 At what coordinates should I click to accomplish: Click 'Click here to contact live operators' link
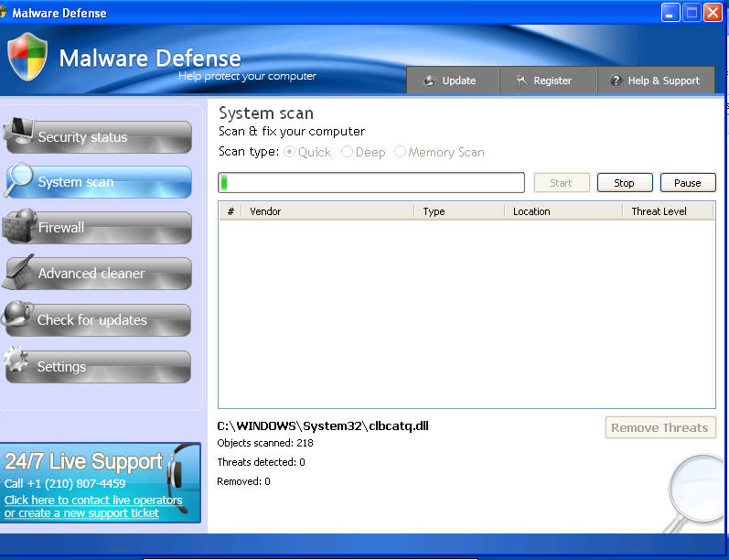point(93,500)
